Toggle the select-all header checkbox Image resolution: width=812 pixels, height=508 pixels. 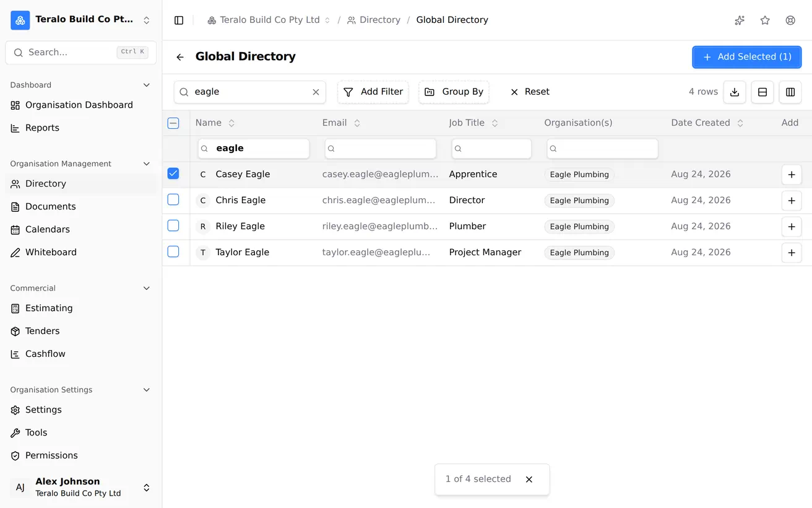(173, 123)
